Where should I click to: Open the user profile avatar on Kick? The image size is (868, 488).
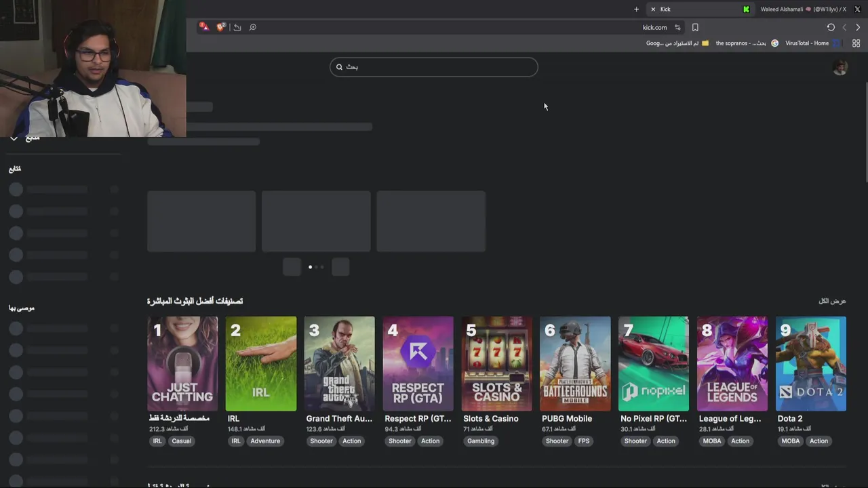(x=840, y=67)
